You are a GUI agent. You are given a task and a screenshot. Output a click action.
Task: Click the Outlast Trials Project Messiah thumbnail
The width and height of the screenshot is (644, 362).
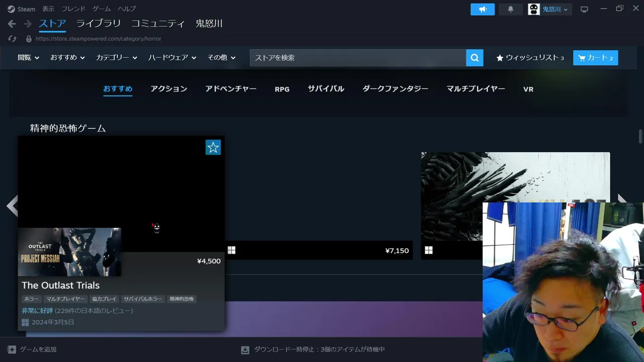69,252
